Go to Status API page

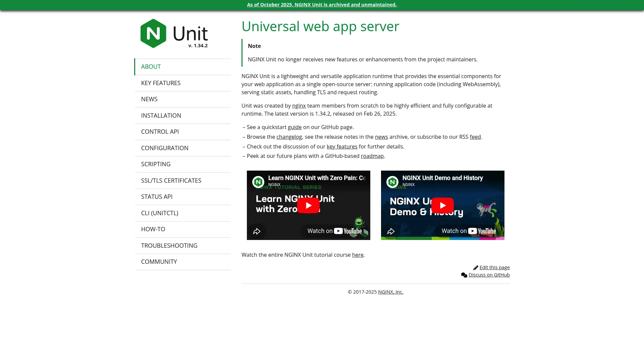coord(183,197)
